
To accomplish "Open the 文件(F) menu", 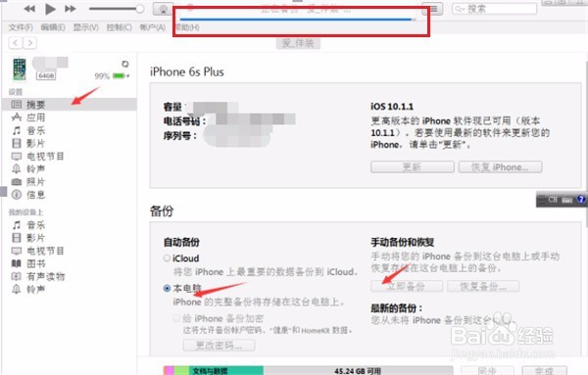I will tap(21, 27).
